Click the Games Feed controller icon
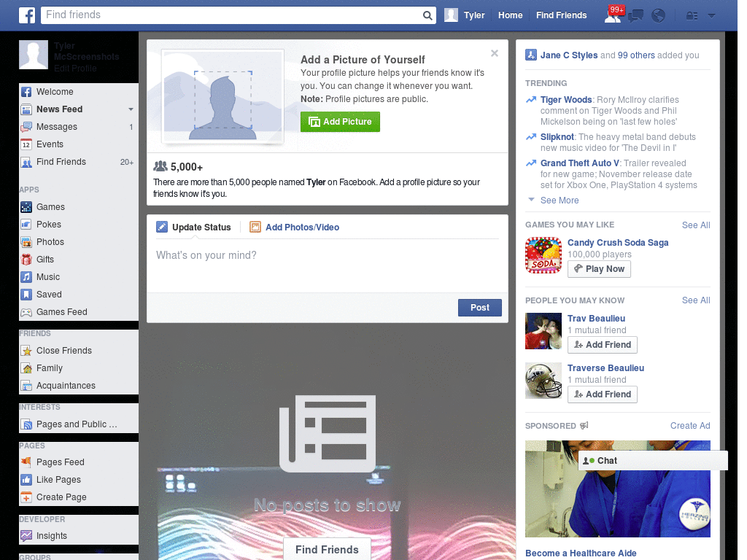The image size is (747, 560). (x=26, y=312)
